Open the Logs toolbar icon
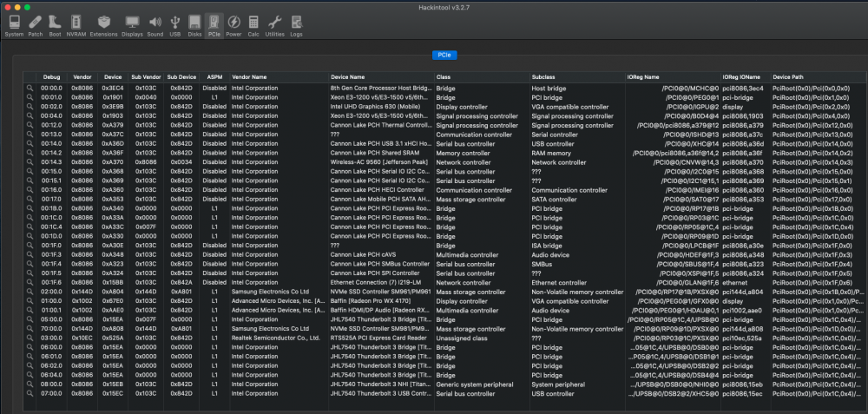Screen dimensions: 868x414 (296, 26)
